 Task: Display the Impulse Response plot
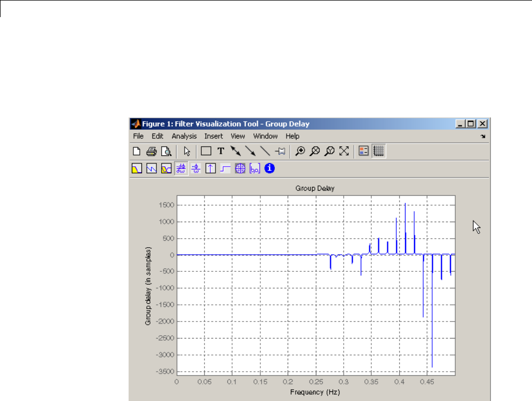pos(211,169)
